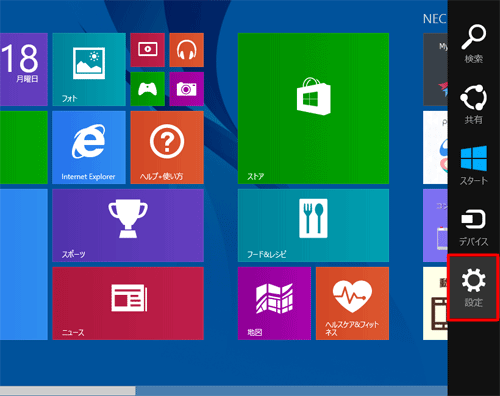Launch the ニュース (News) tile
Viewport: 500px width, 396px height.
tap(128, 303)
